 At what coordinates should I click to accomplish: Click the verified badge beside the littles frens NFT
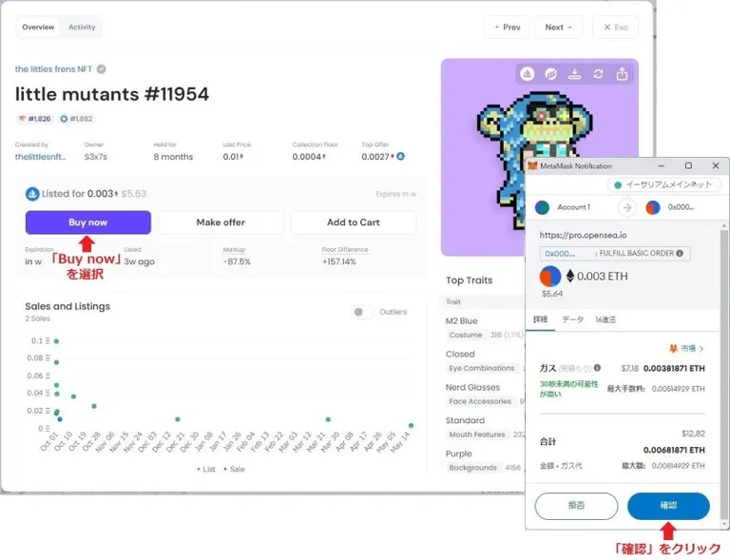pyautogui.click(x=101, y=69)
